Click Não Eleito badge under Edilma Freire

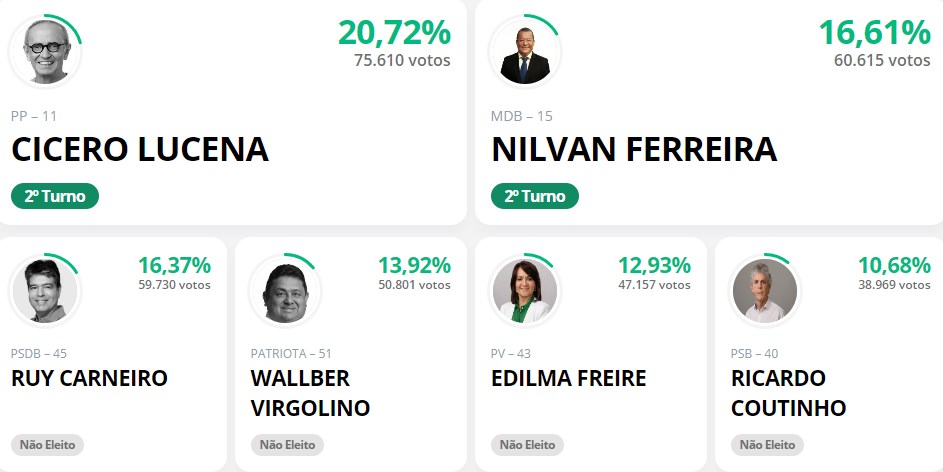[528, 445]
